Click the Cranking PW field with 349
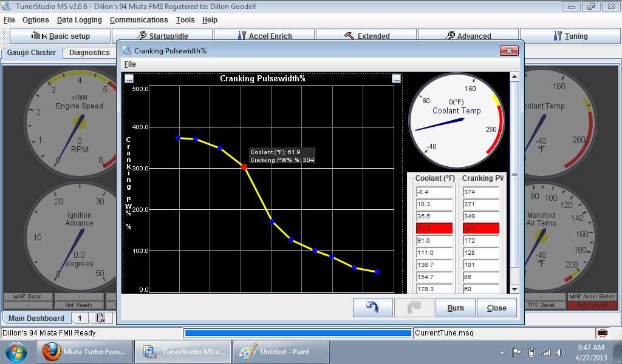 [481, 216]
